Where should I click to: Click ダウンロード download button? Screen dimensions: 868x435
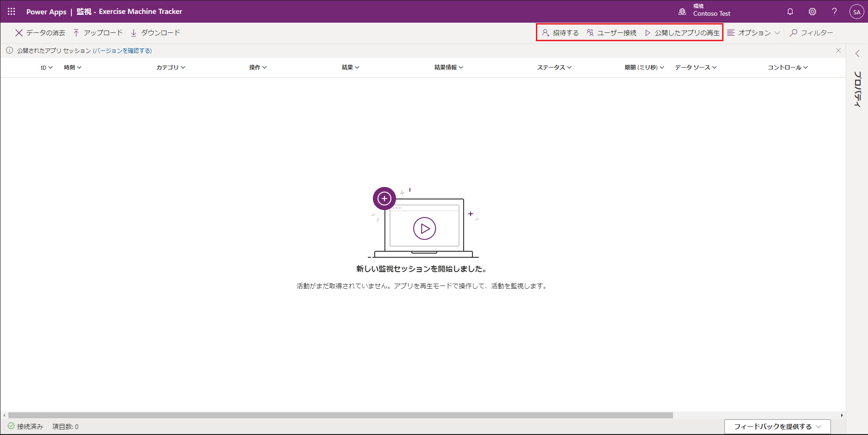(x=155, y=33)
